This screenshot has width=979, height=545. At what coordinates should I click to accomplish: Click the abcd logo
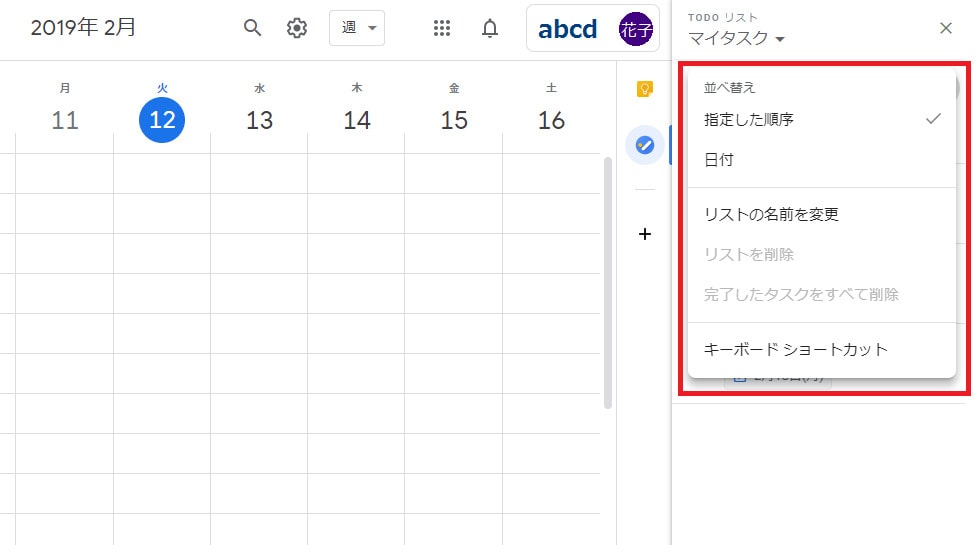click(567, 29)
